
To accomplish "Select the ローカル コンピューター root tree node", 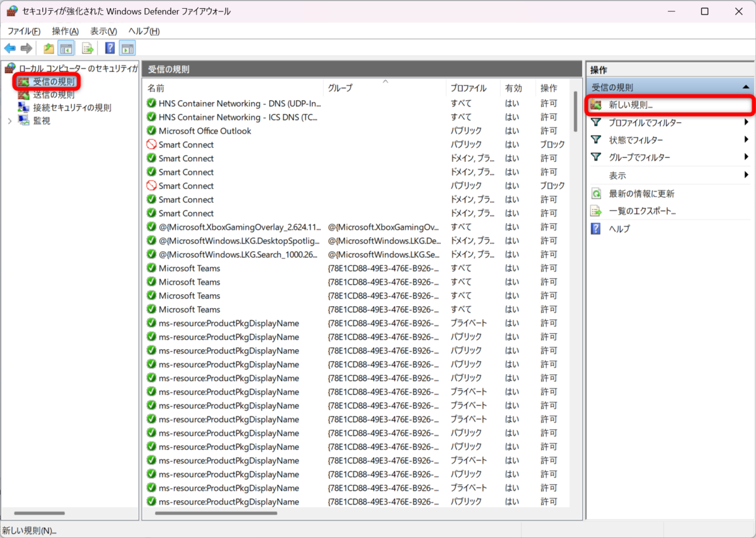I will pyautogui.click(x=77, y=68).
